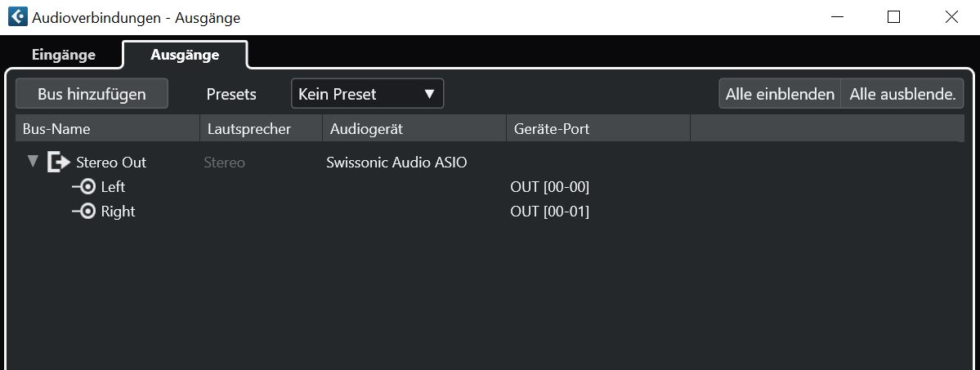
Task: Click the Alle ausblende. button
Action: pyautogui.click(x=903, y=94)
